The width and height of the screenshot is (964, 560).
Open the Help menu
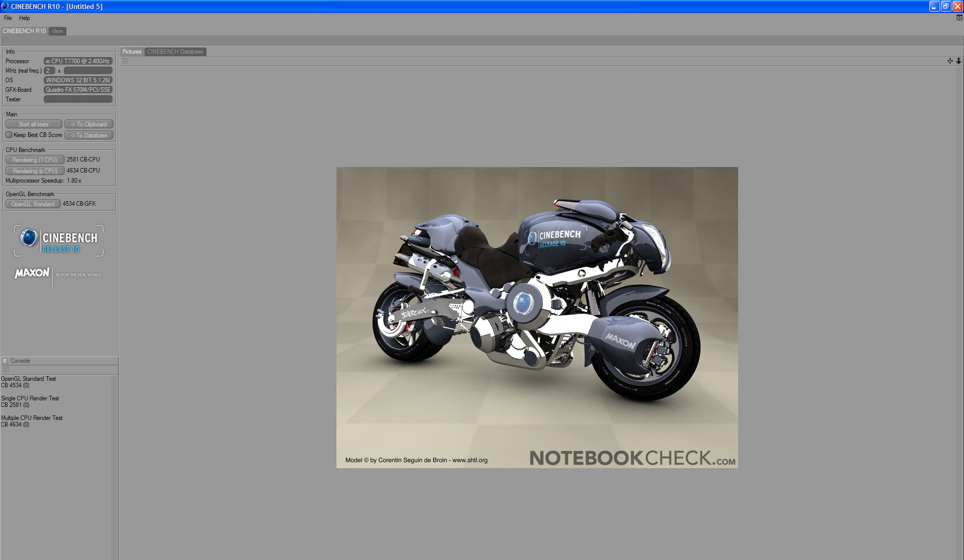pyautogui.click(x=24, y=18)
